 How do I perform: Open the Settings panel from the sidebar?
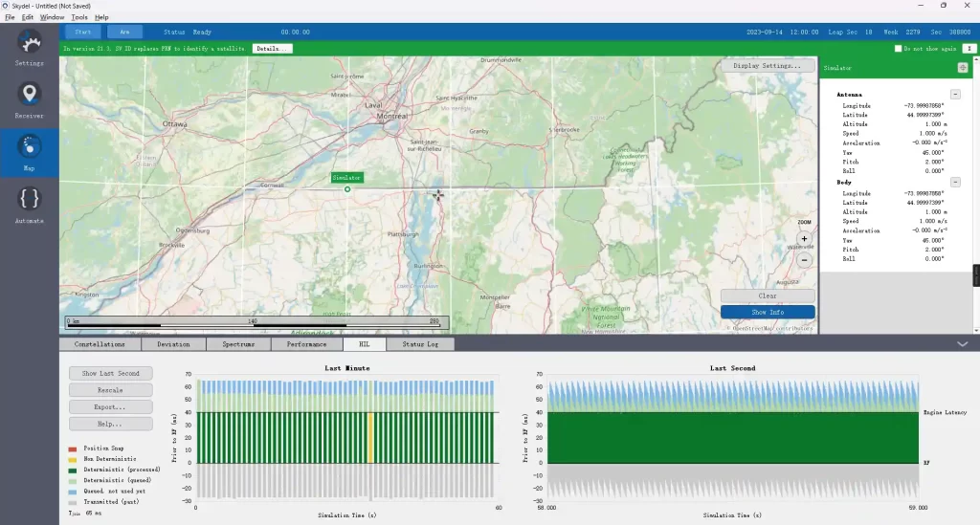(30, 48)
